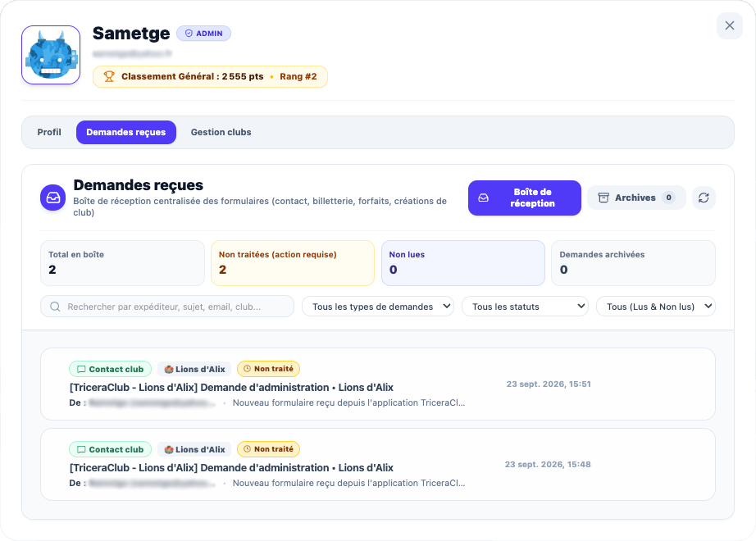Click the 0 counter on the Archives button
Viewport: 756px width, 541px height.
click(669, 198)
